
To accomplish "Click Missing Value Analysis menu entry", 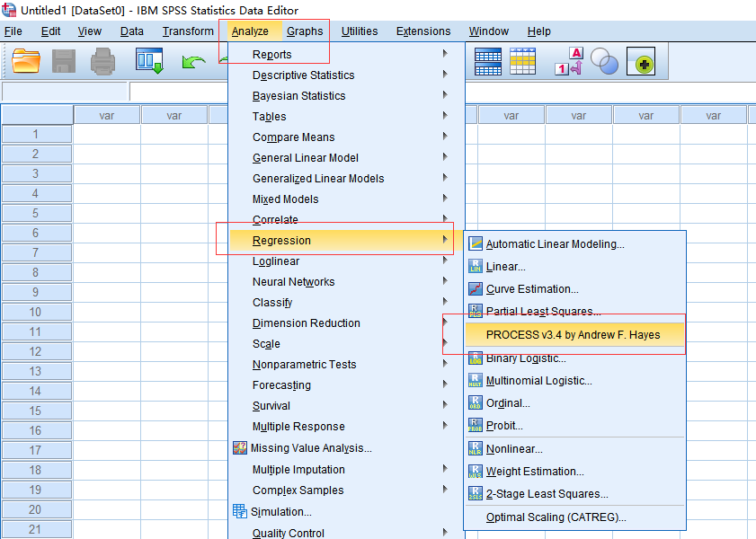I will point(310,448).
